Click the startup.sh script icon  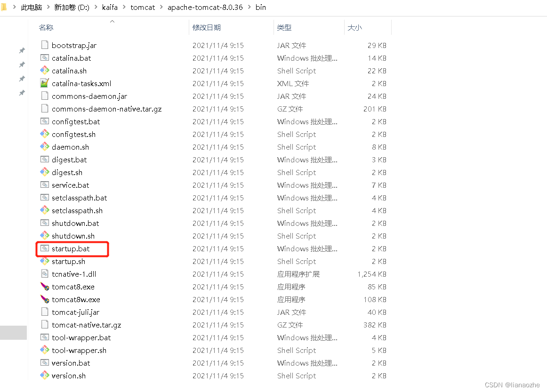coord(45,261)
